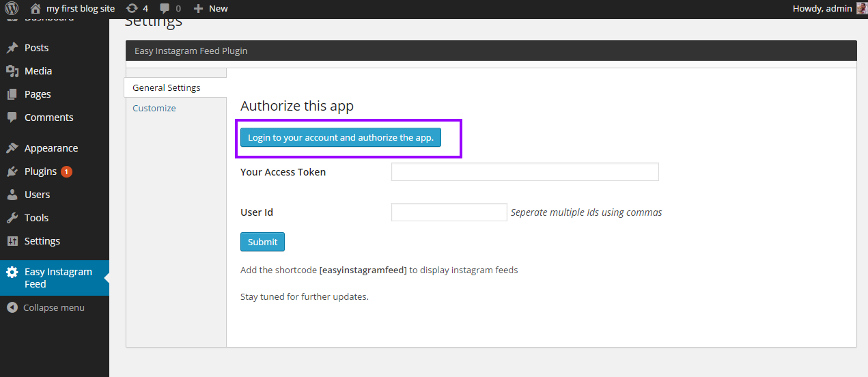Click the plus icon next to New
This screenshot has height=377, width=868.
tap(198, 8)
